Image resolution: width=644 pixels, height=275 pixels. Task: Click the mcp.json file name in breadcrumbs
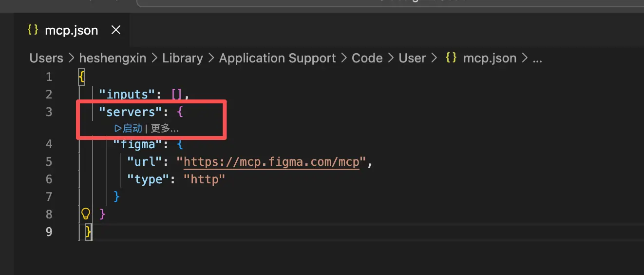click(x=489, y=59)
